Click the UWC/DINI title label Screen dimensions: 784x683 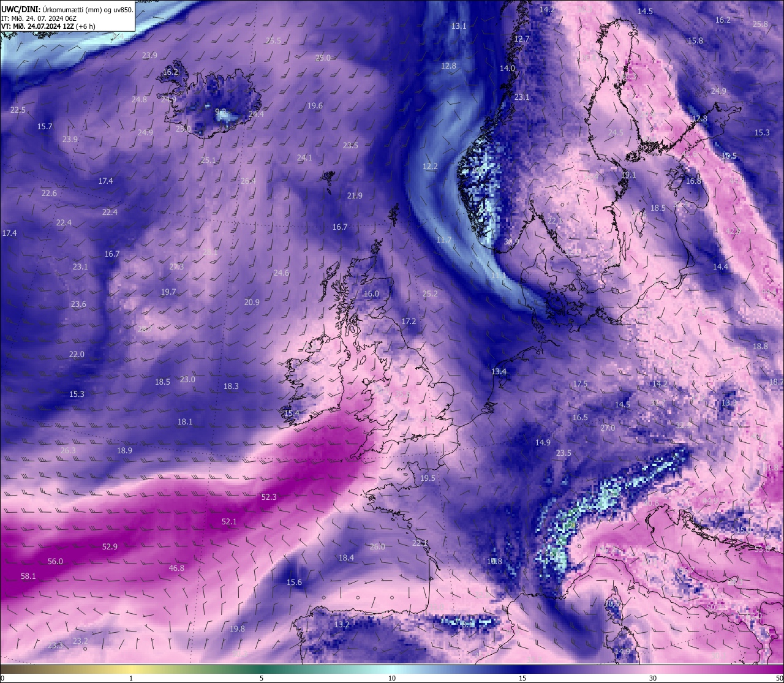pyautogui.click(x=21, y=9)
